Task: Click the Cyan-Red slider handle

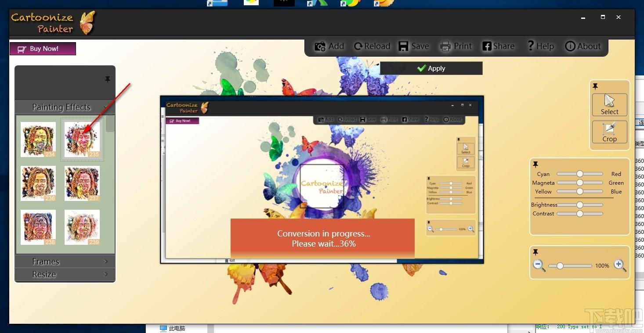Action: tap(580, 174)
